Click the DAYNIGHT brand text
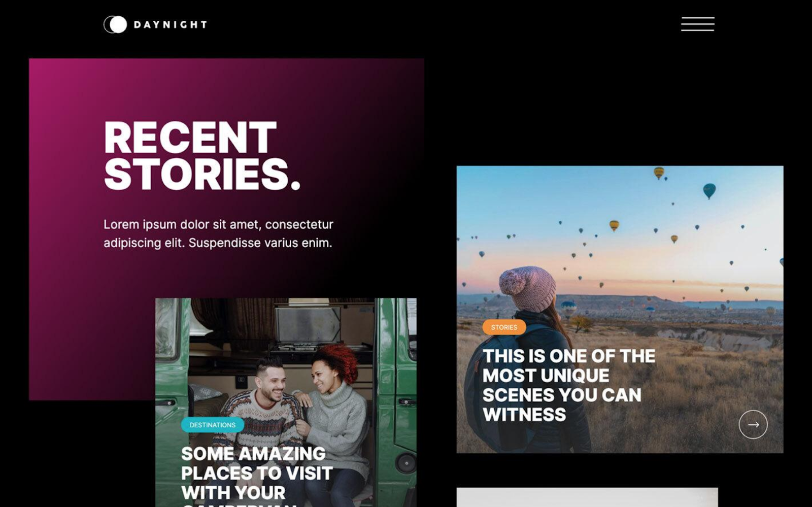 coord(170,24)
